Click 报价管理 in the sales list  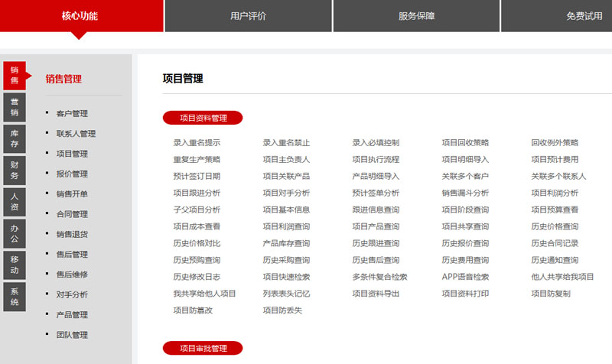click(x=72, y=174)
